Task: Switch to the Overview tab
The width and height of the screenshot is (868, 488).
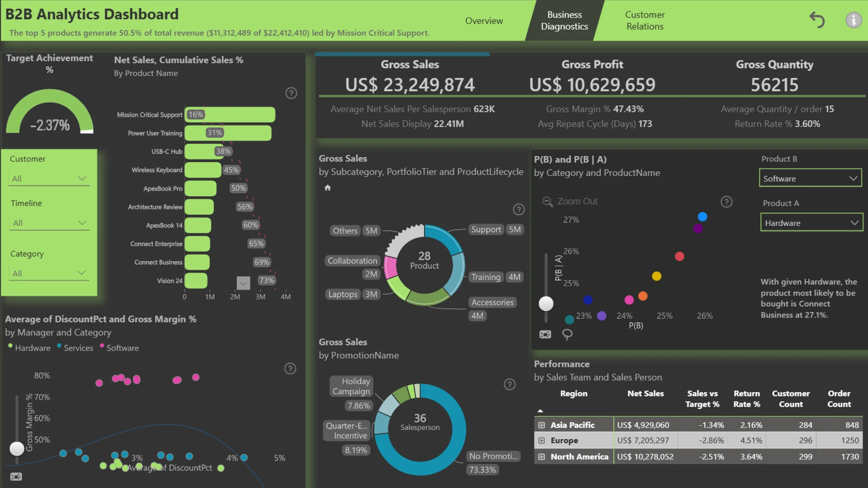Action: [x=484, y=21]
